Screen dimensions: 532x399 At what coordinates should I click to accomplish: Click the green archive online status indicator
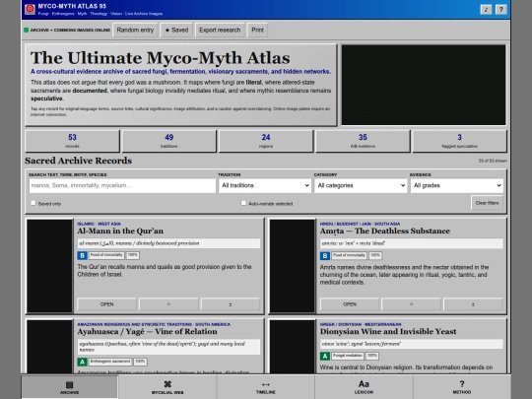tap(27, 30)
